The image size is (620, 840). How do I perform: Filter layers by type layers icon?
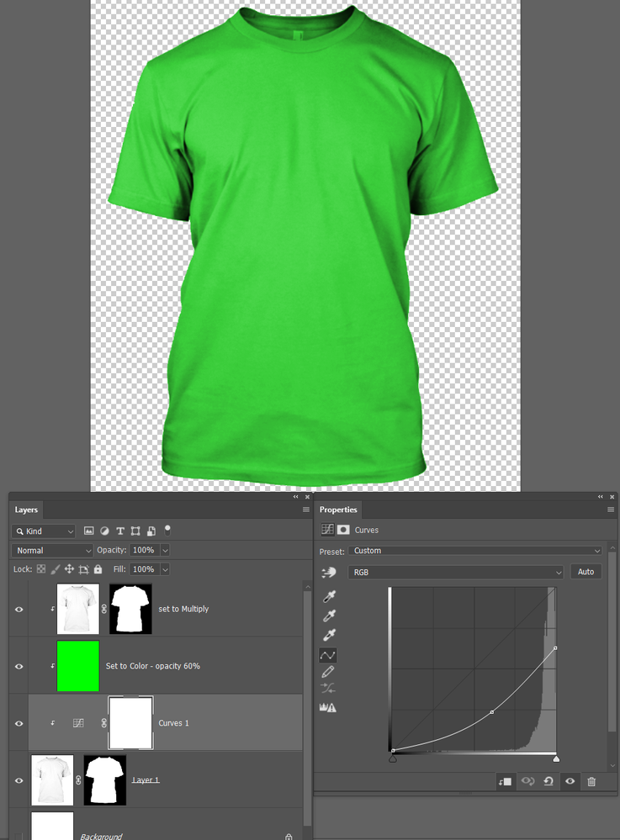pos(120,531)
